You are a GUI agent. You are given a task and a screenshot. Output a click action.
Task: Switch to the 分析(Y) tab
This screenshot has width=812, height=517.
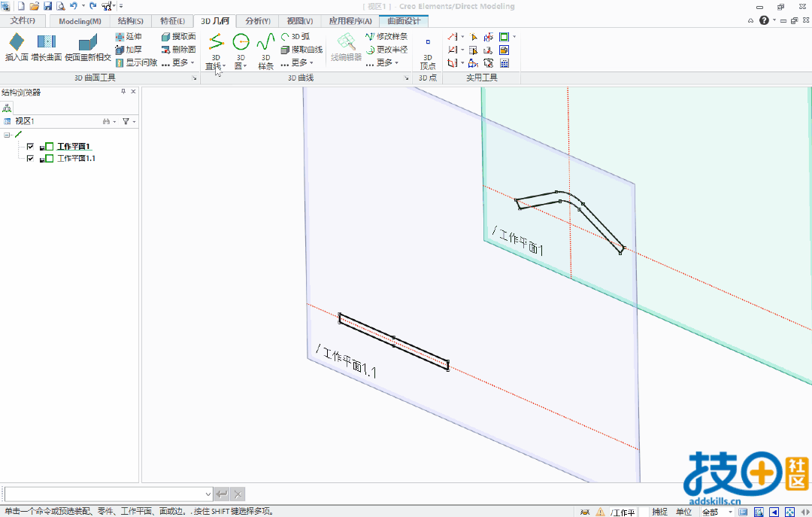tap(258, 21)
